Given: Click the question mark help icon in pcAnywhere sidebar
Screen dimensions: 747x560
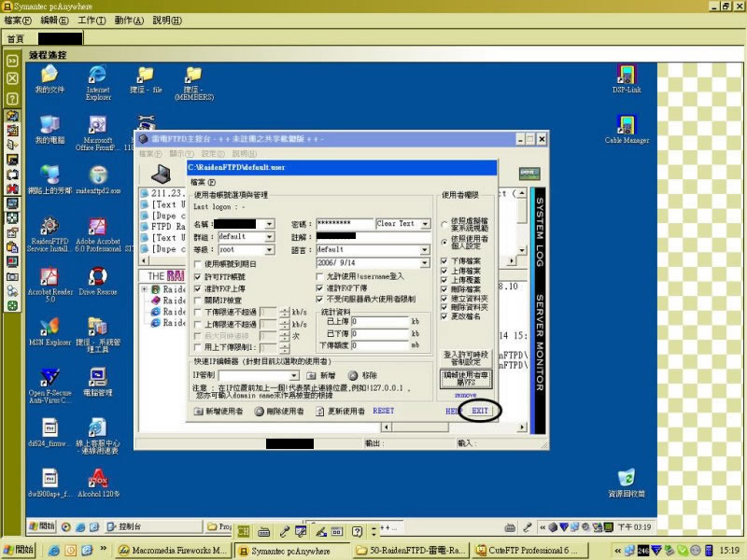Looking at the screenshot, I should click(12, 99).
